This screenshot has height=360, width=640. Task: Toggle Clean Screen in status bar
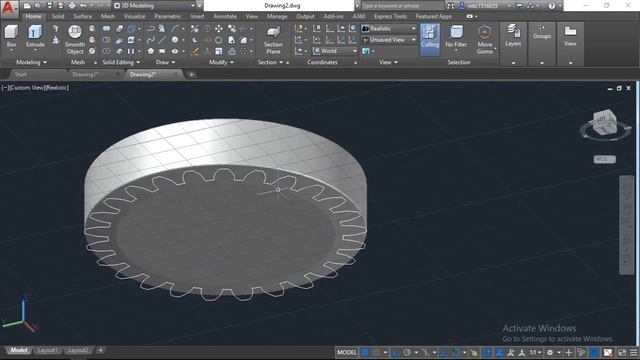(x=622, y=352)
